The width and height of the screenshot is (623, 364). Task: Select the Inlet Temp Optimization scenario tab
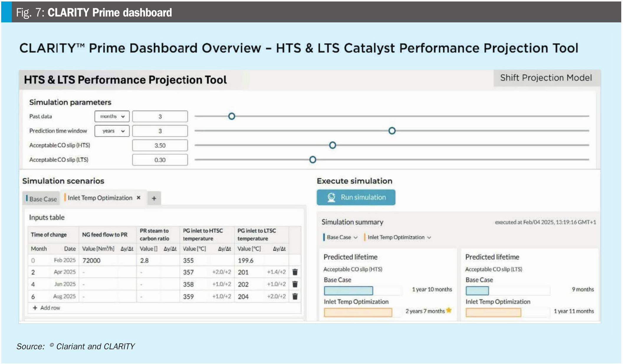[100, 198]
